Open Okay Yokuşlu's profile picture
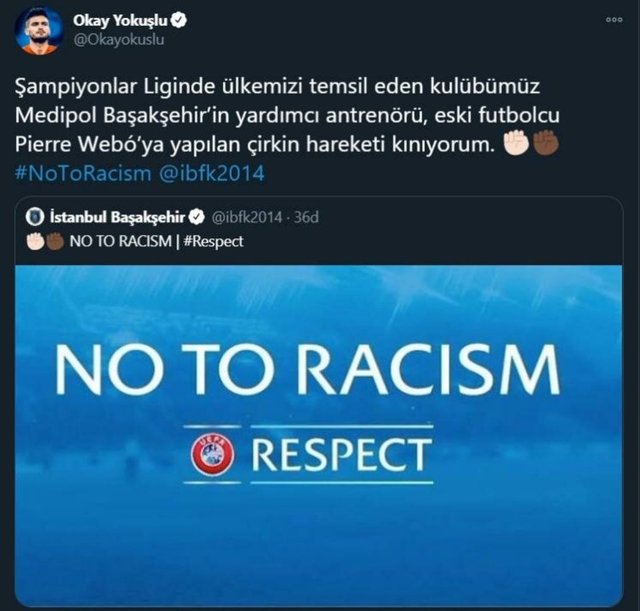 pos(39,31)
